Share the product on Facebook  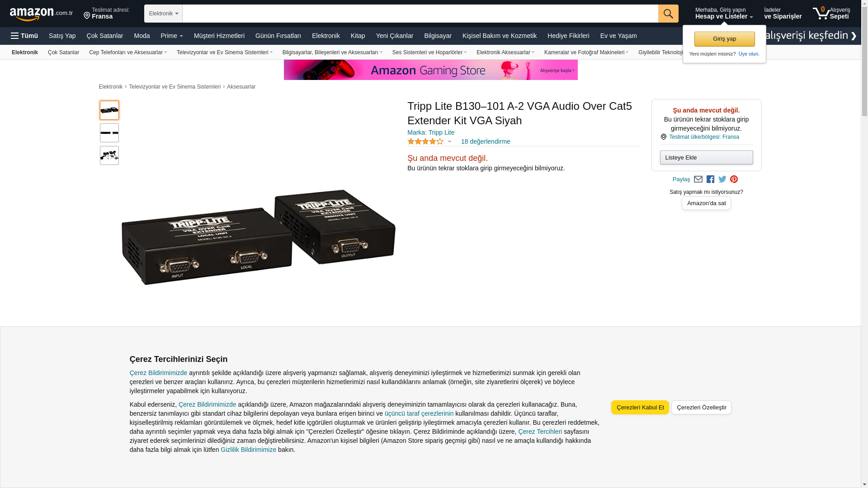(x=710, y=179)
